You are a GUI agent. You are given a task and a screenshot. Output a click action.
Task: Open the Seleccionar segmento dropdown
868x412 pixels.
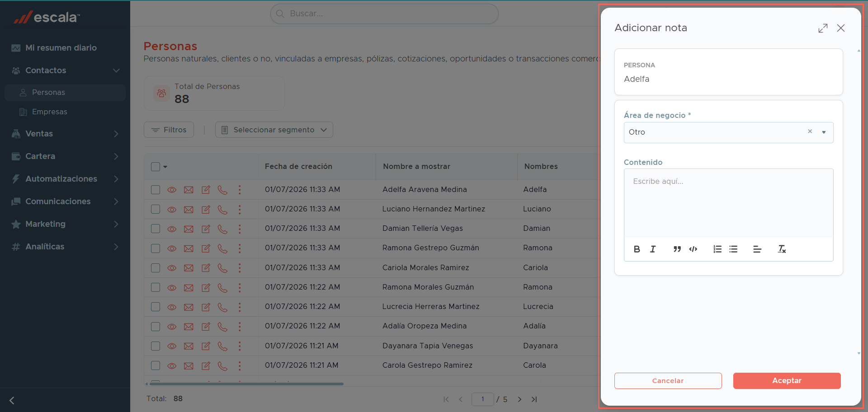coord(274,130)
